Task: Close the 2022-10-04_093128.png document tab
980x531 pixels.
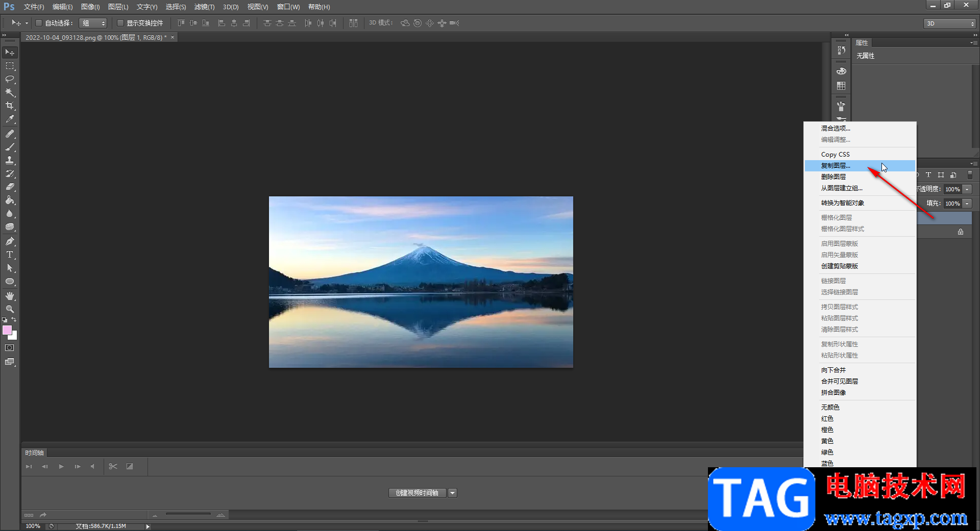Action: (x=173, y=37)
